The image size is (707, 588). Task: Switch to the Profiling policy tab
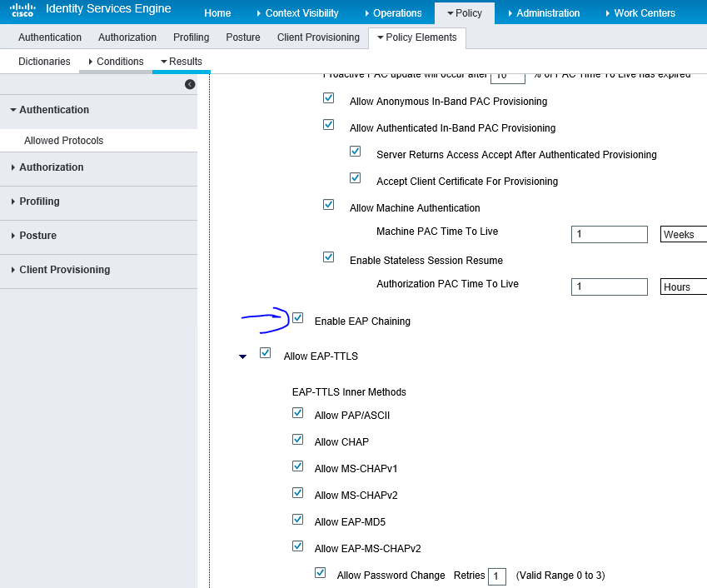coord(192,37)
